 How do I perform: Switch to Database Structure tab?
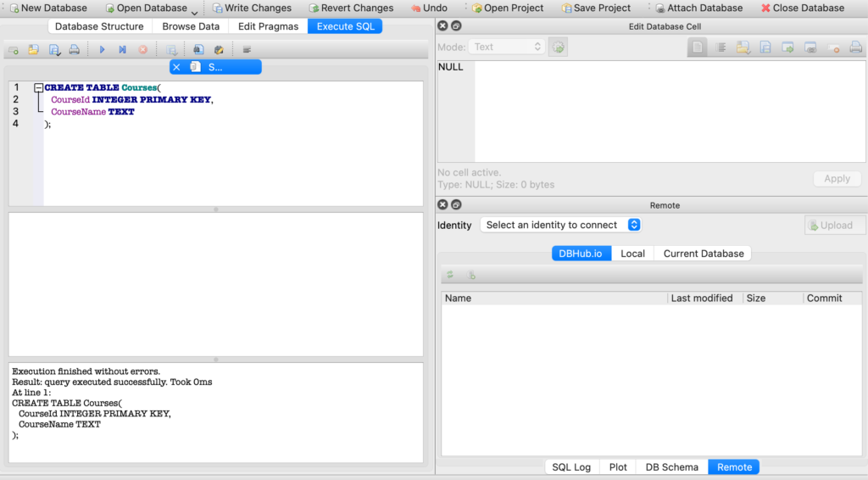point(99,26)
